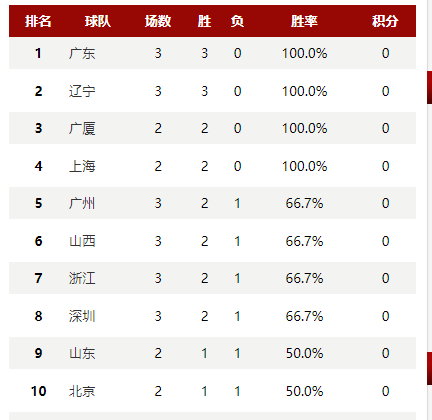432x420 pixels.
Task: Open the 山东 team link
Action: pos(82,353)
